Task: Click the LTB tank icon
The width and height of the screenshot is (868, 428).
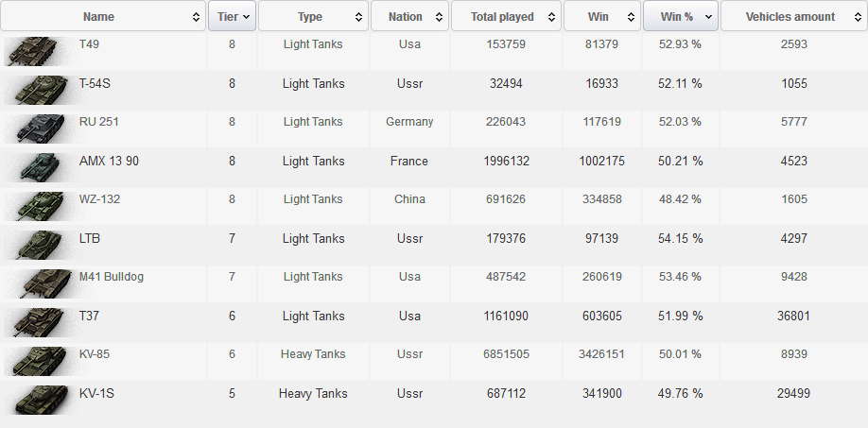Action: (x=36, y=244)
